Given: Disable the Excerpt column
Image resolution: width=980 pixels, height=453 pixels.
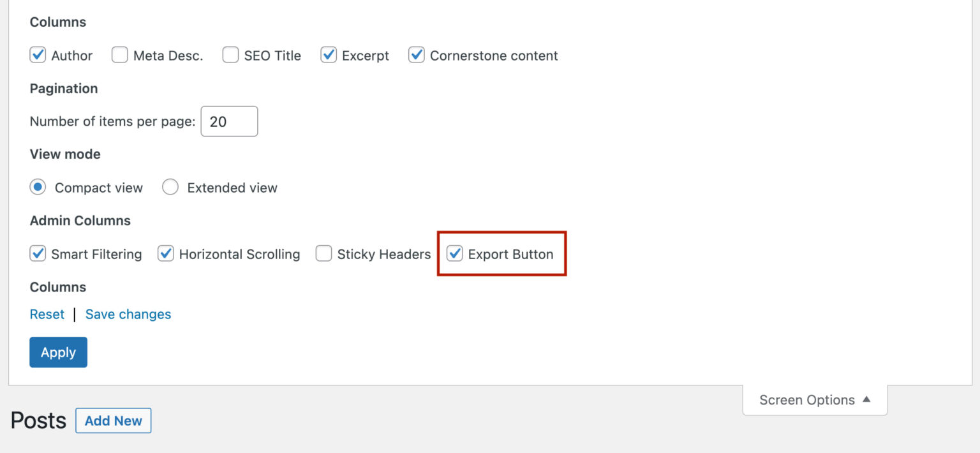Looking at the screenshot, I should coord(329,56).
